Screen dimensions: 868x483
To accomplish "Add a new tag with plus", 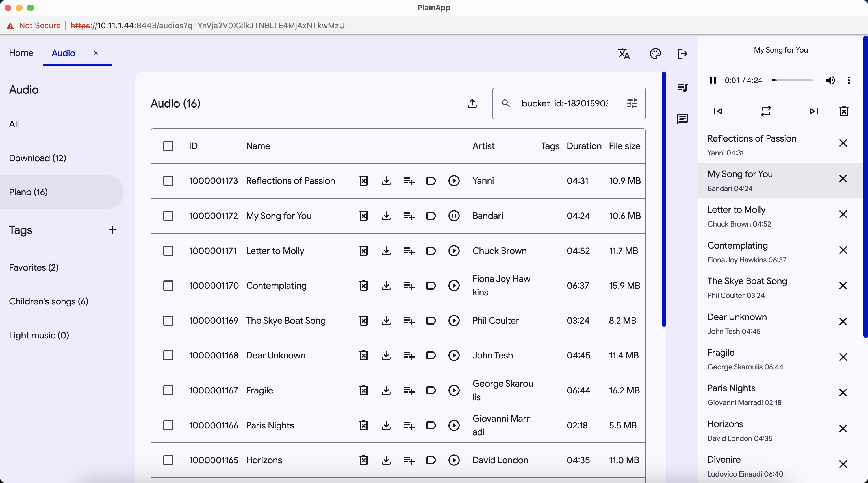I will pyautogui.click(x=112, y=230).
